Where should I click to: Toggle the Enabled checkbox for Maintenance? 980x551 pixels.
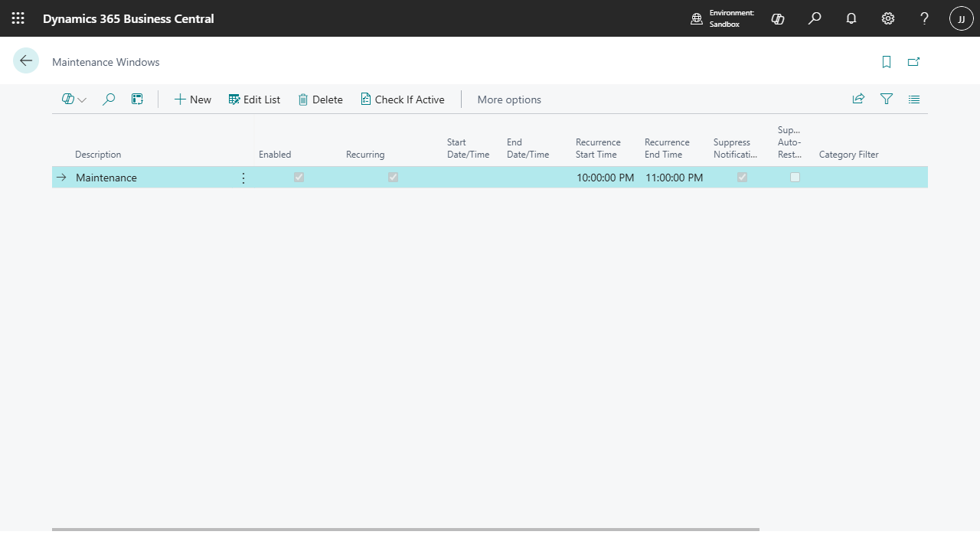tap(299, 178)
